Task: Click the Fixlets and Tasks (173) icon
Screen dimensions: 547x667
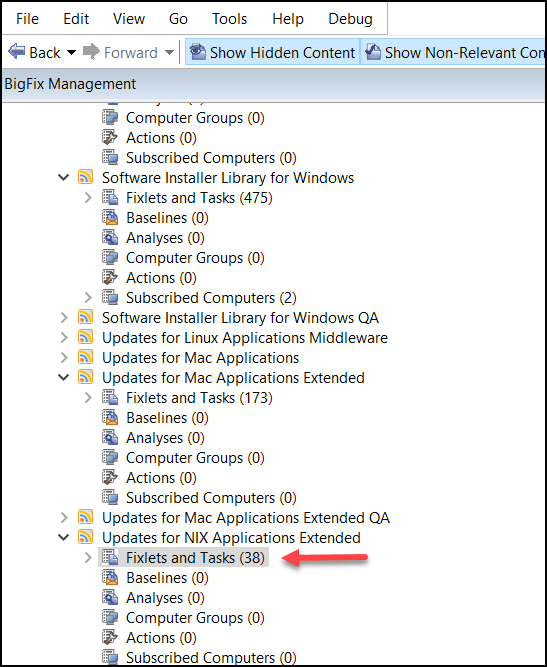Action: pyautogui.click(x=110, y=397)
